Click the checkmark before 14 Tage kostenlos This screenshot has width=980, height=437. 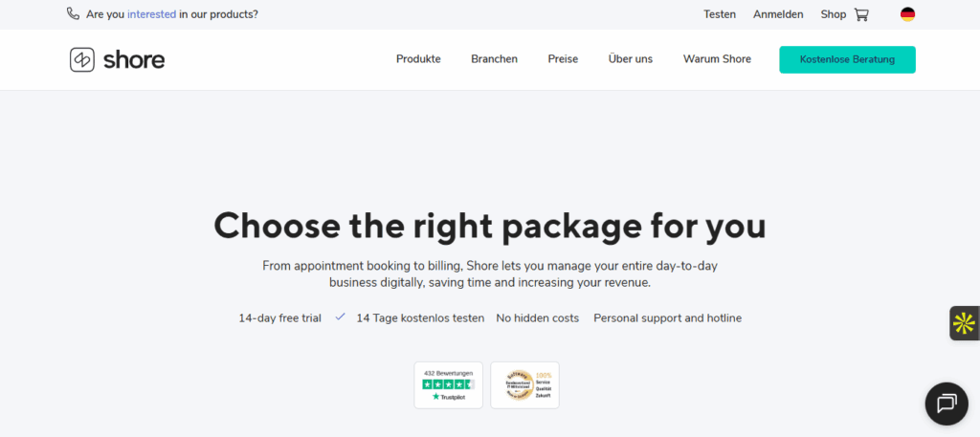tap(340, 317)
